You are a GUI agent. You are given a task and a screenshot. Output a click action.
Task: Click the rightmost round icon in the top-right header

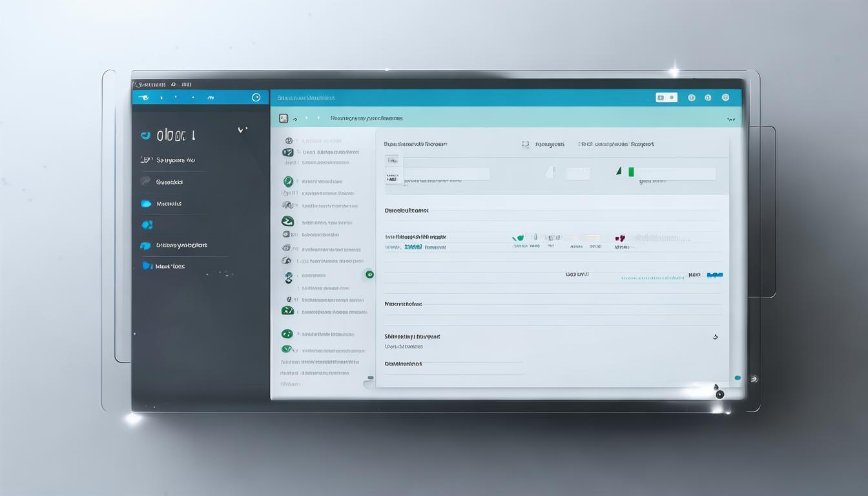pos(725,98)
